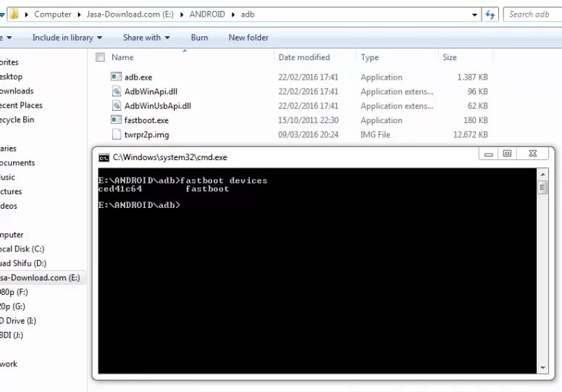Open the Include in library dropdown
The height and width of the screenshot is (392, 562).
pyautogui.click(x=67, y=38)
